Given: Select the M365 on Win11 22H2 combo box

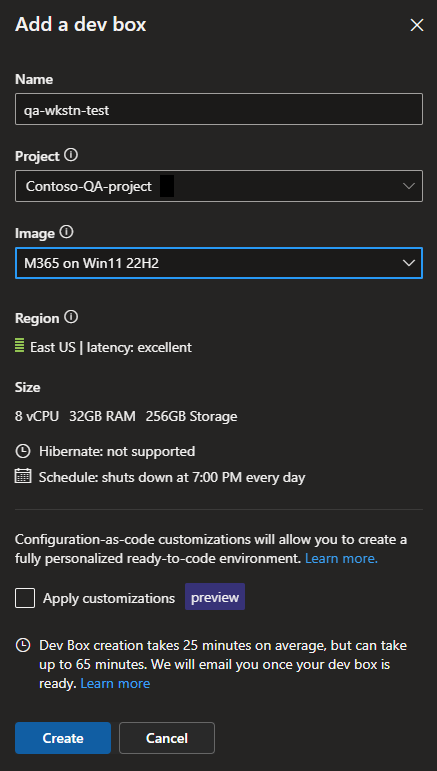Looking at the screenshot, I should [x=219, y=263].
